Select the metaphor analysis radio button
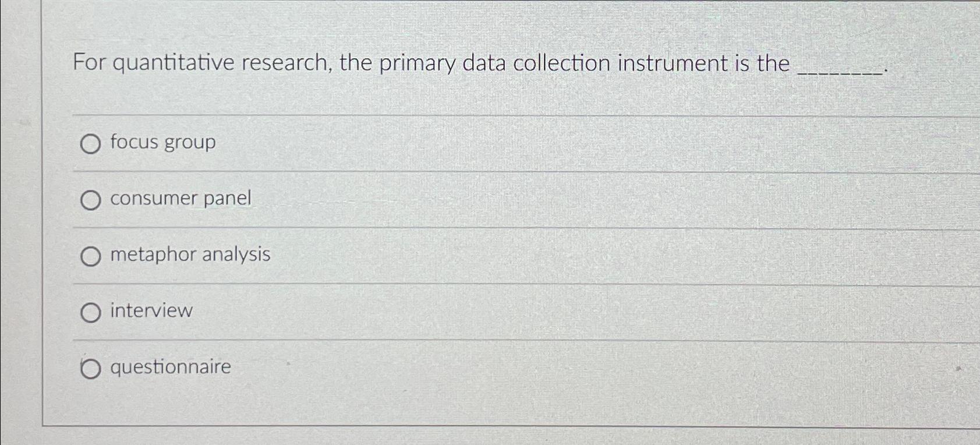Viewport: 980px width, 445px height. (91, 255)
